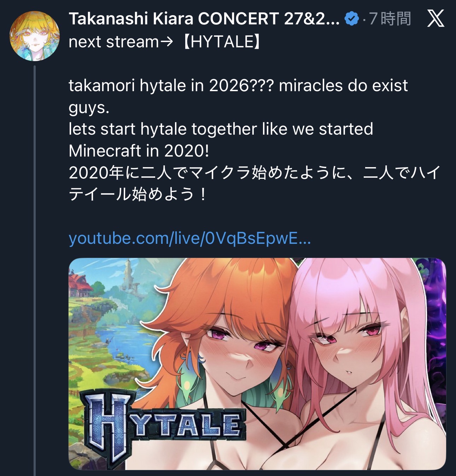
Task: Open Takanashi Kiara's profile avatar
Action: [34, 36]
